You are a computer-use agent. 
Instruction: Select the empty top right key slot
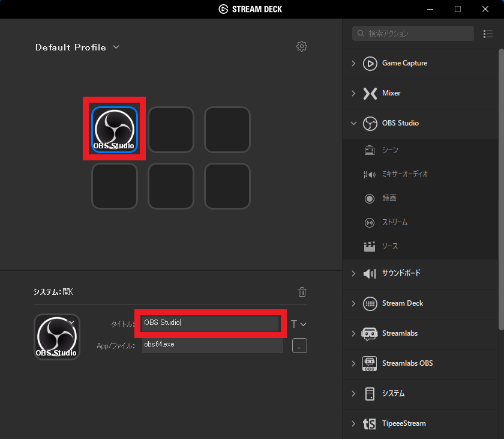pyautogui.click(x=227, y=129)
